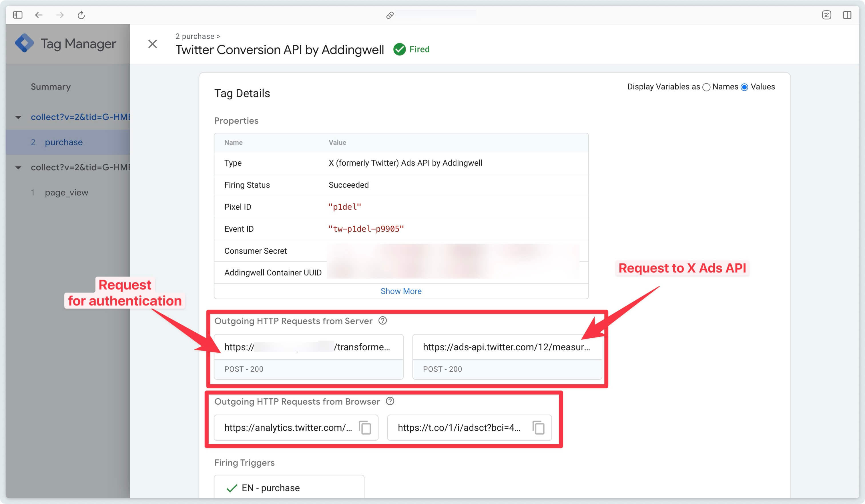The height and width of the screenshot is (504, 865).
Task: Select the Names radio button
Action: pyautogui.click(x=706, y=87)
